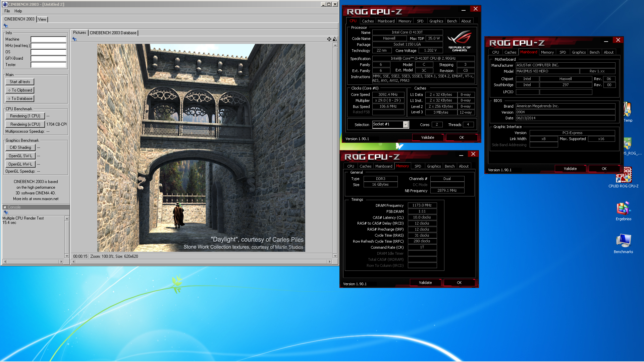Select the CINEBENCH 2003 main tab
The image size is (644, 362).
click(x=19, y=19)
